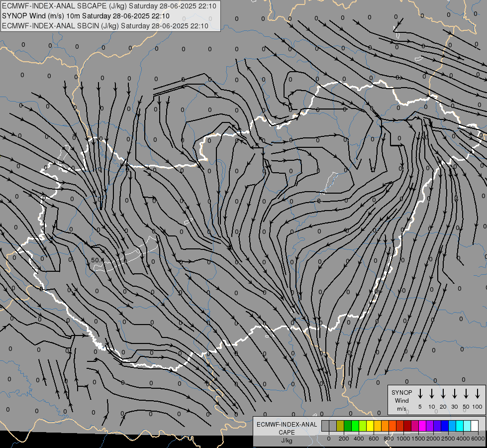The height and width of the screenshot is (448, 487).
Task: Click the 600 tick label on CAPE scale
Action: [x=374, y=439]
